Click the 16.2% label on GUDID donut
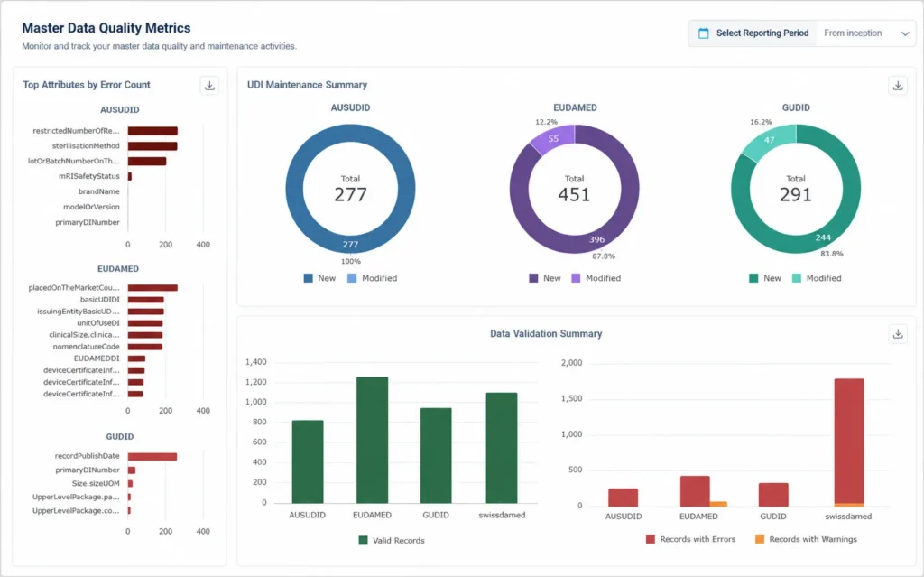The height and width of the screenshot is (577, 924). 761,122
